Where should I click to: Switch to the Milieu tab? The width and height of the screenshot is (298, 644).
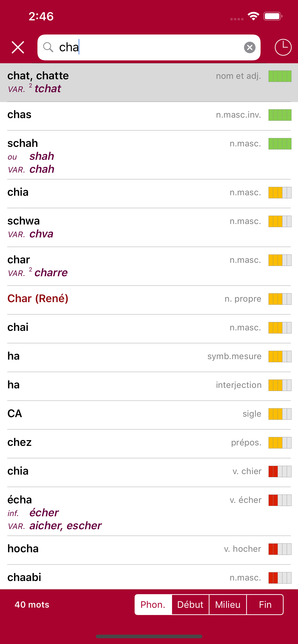pos(228,604)
